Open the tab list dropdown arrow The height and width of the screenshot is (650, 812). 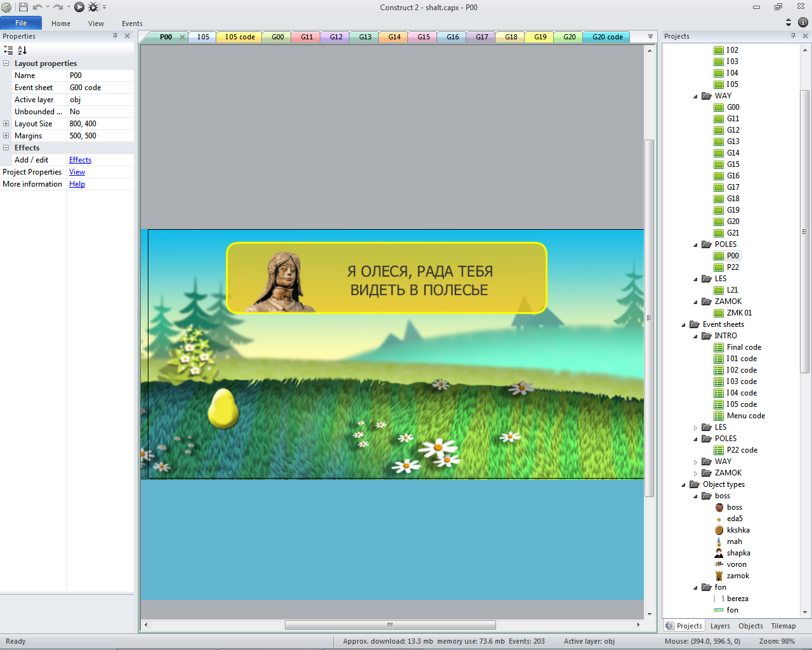[x=650, y=37]
